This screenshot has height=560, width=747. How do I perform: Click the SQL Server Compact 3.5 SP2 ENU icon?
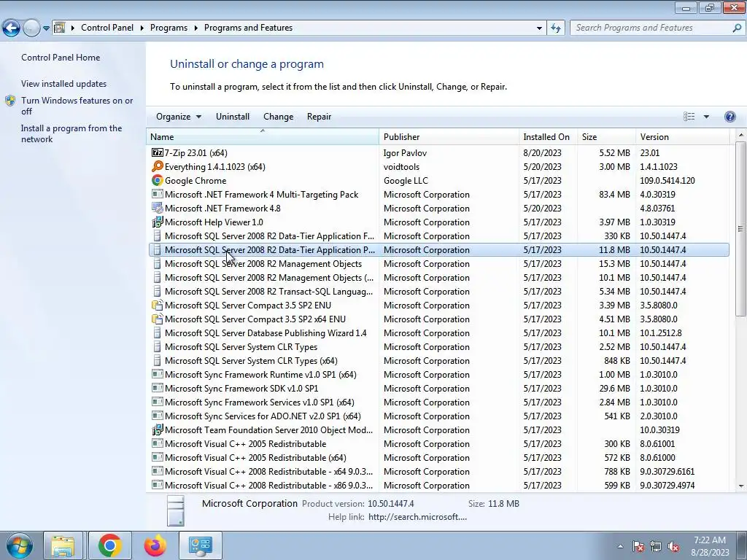tap(158, 306)
